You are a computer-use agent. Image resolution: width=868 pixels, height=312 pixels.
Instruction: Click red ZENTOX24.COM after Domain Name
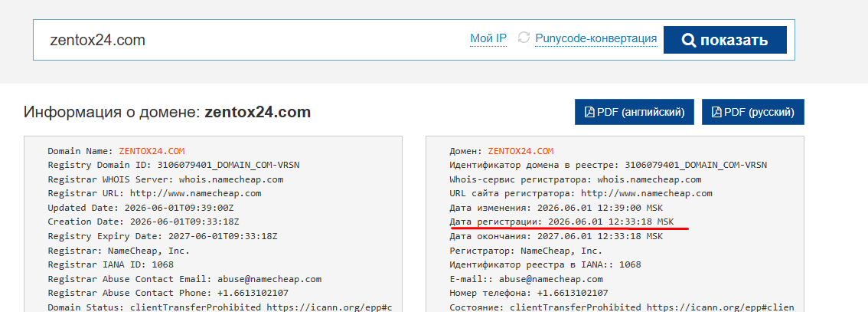(x=152, y=151)
